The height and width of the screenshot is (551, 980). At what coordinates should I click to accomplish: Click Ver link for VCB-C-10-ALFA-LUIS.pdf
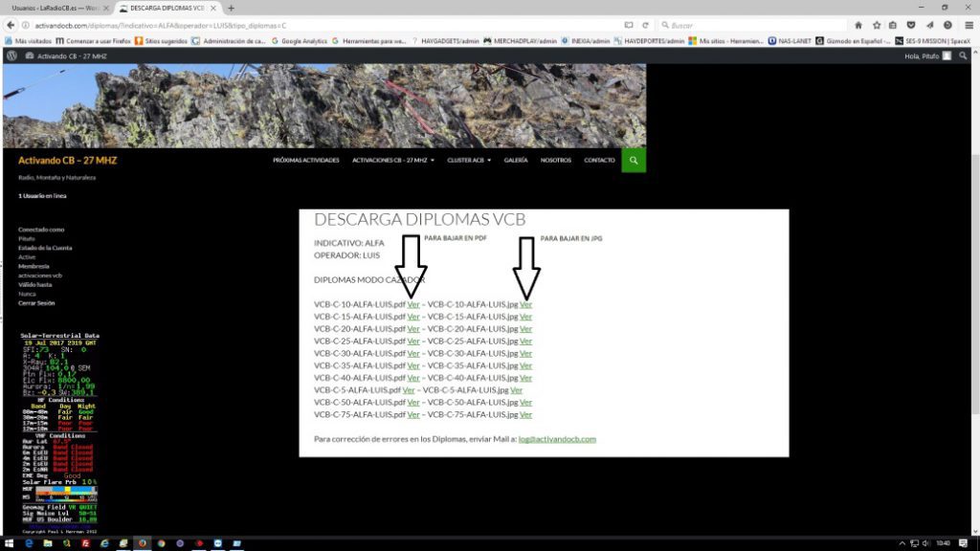click(413, 304)
